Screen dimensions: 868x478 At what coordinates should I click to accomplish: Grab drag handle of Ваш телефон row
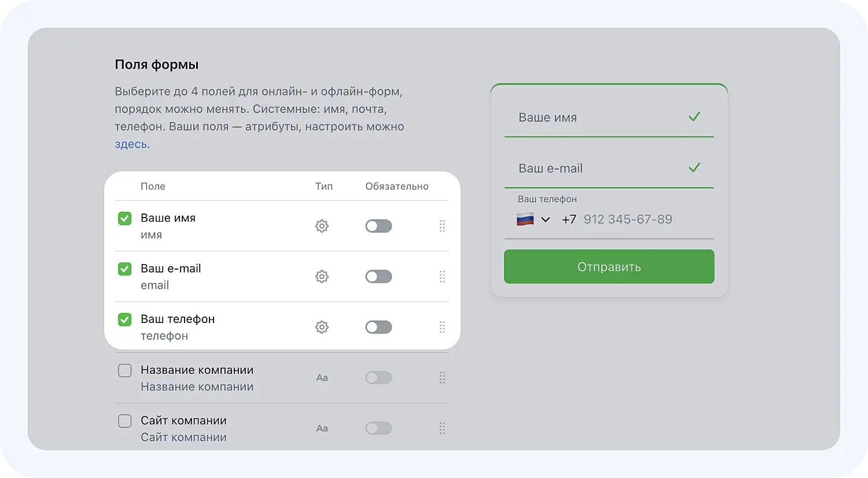(x=442, y=327)
